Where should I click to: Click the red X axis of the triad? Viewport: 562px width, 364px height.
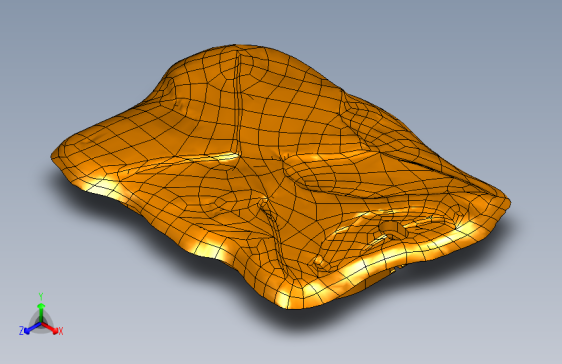50,327
